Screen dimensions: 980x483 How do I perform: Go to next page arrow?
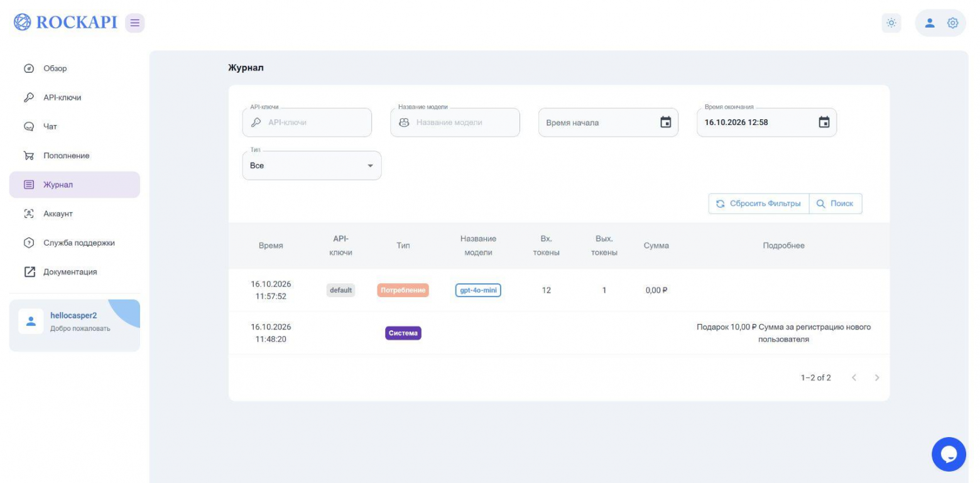(x=877, y=377)
